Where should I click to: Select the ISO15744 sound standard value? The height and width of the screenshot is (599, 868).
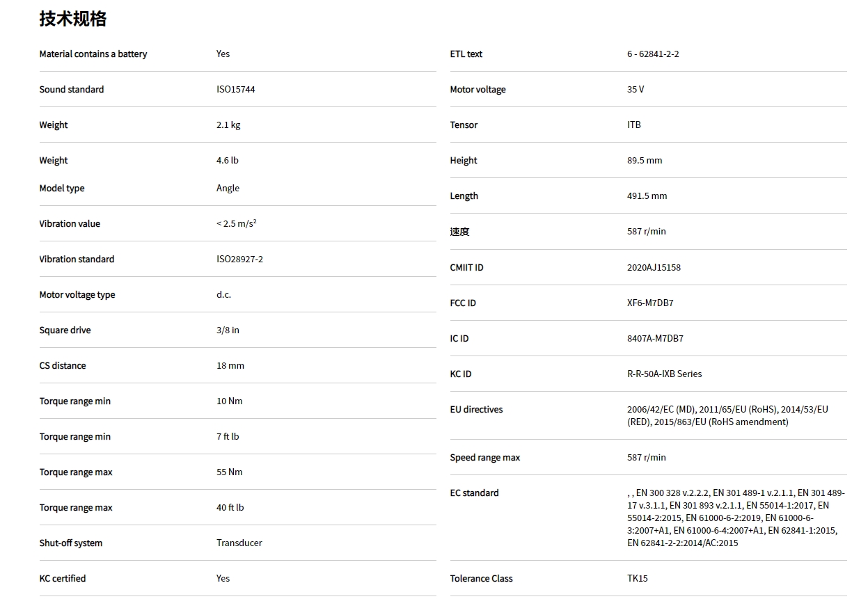click(x=235, y=90)
